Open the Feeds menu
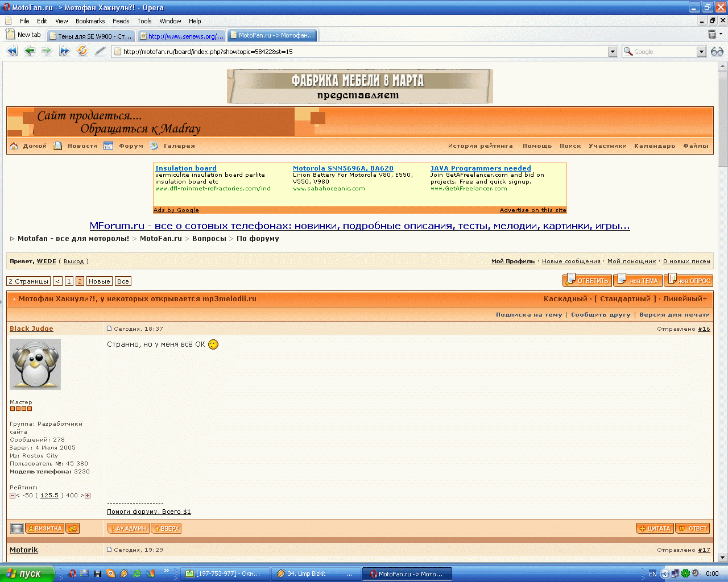This screenshot has width=728, height=582. (121, 21)
